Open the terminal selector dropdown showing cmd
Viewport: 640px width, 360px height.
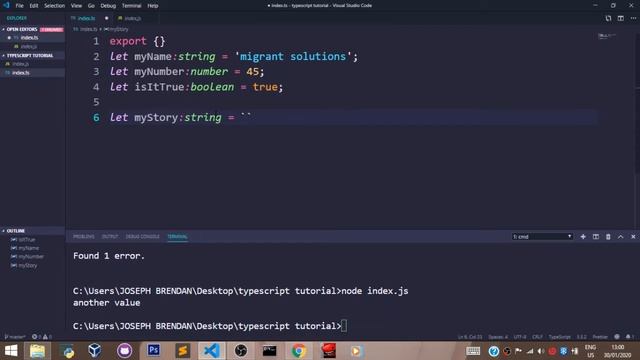542,237
